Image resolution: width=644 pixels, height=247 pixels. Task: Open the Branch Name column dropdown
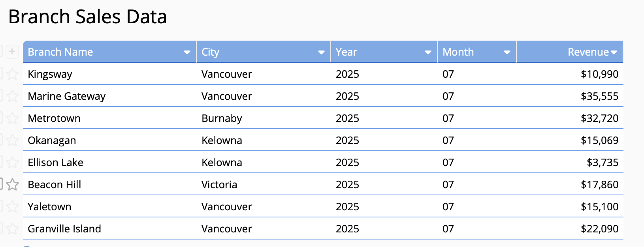(x=187, y=52)
